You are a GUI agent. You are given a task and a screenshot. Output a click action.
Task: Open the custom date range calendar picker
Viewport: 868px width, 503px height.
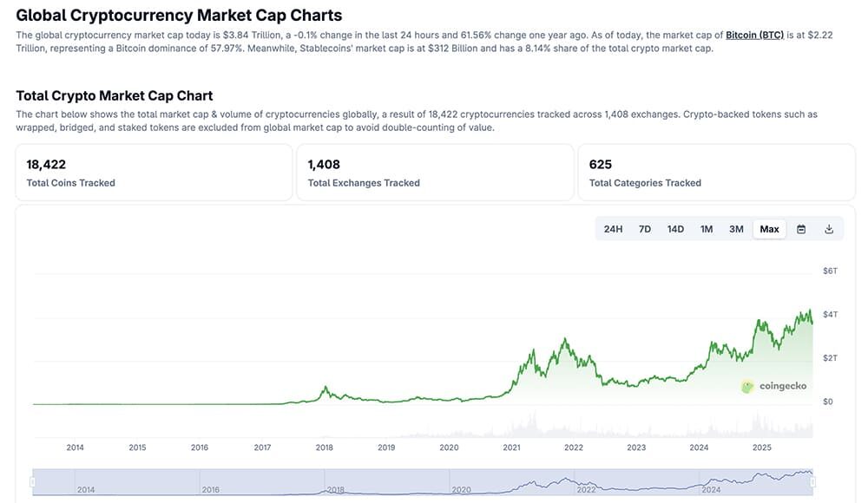point(800,228)
